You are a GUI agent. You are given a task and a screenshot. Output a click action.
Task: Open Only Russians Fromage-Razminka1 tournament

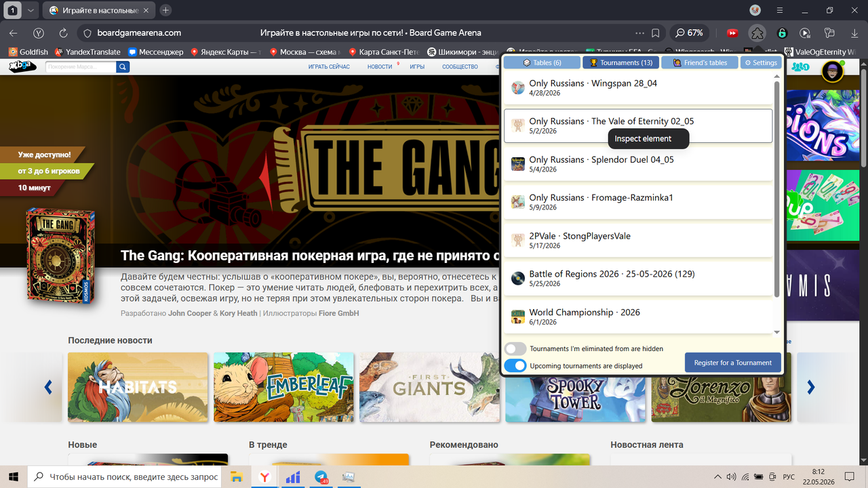coord(638,202)
